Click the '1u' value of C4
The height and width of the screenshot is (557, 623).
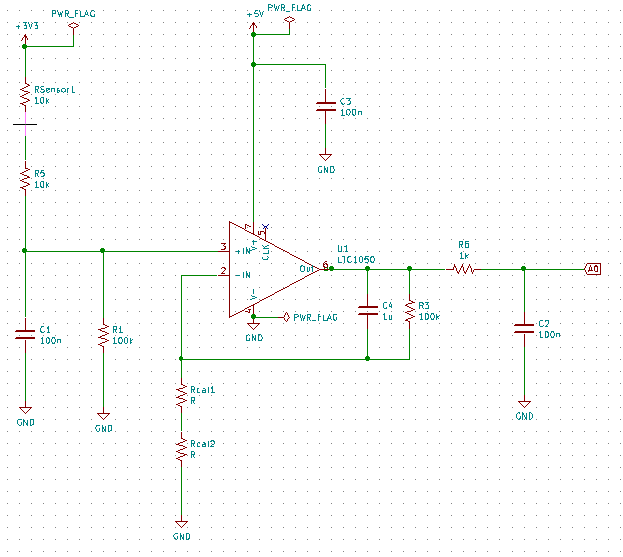click(387, 317)
